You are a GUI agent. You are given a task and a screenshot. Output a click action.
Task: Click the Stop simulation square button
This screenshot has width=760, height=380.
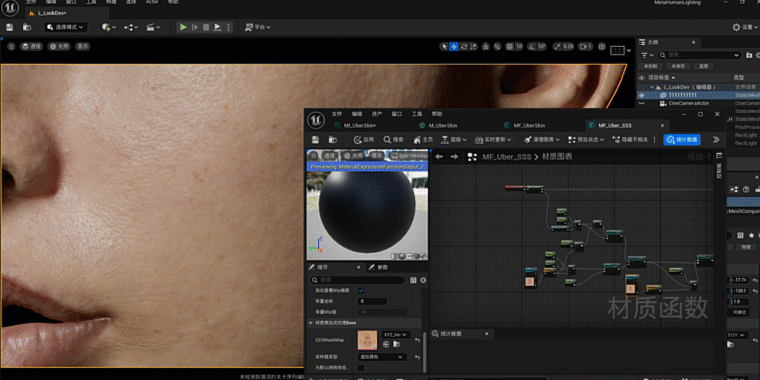206,27
